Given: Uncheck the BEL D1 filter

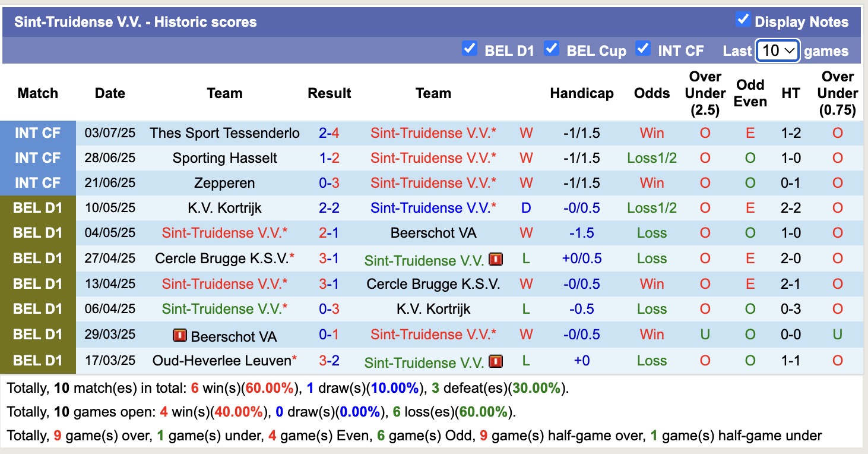Looking at the screenshot, I should pos(470,50).
